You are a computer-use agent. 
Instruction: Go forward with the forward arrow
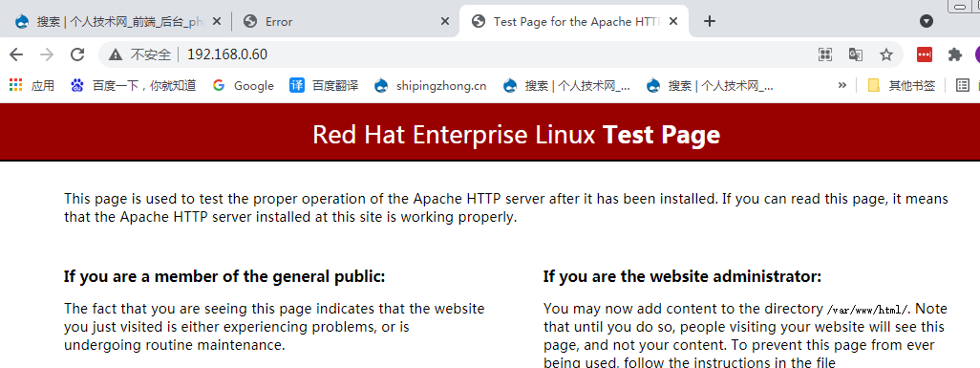(47, 54)
